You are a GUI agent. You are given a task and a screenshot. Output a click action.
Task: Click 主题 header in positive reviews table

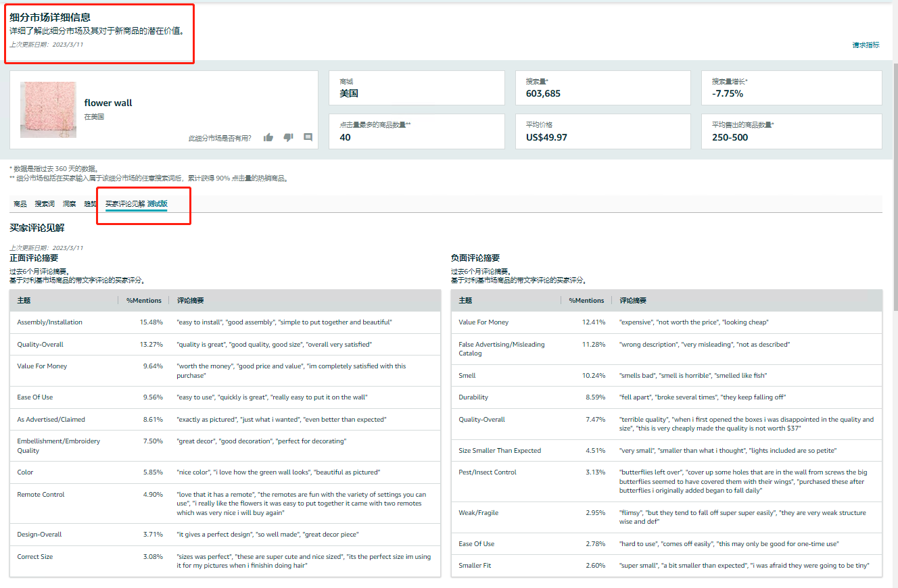[24, 300]
